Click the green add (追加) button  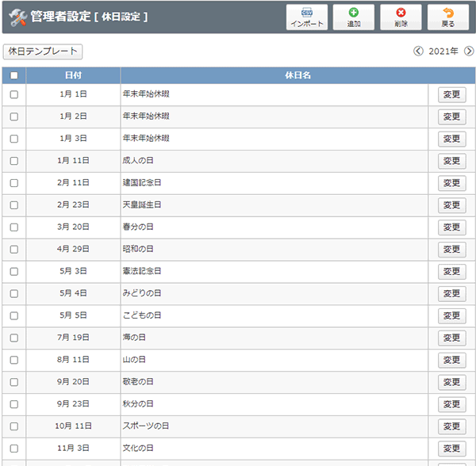(353, 17)
